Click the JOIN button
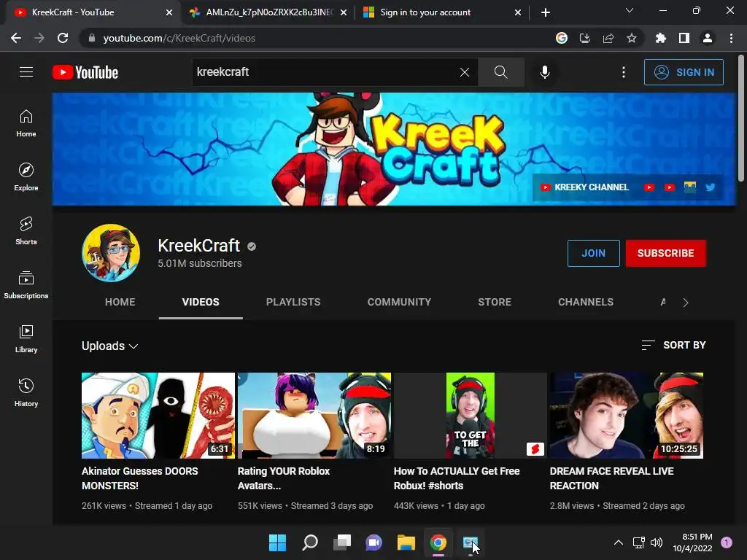Screen dimensions: 747x560 tap(593, 253)
